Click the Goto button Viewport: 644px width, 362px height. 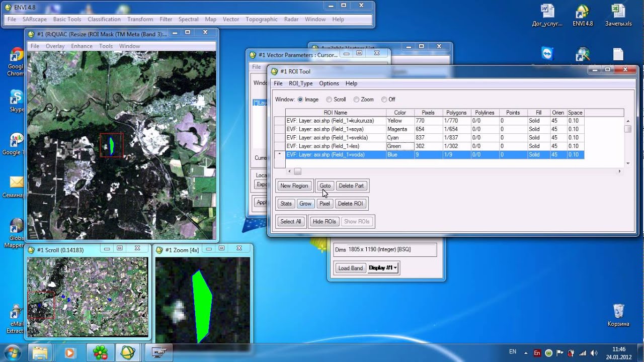tap(325, 186)
